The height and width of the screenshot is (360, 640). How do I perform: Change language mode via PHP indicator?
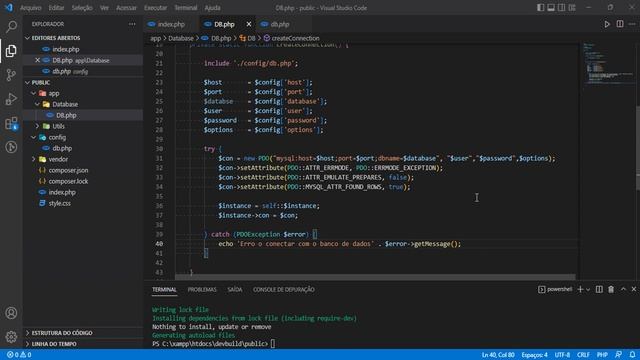[602, 355]
